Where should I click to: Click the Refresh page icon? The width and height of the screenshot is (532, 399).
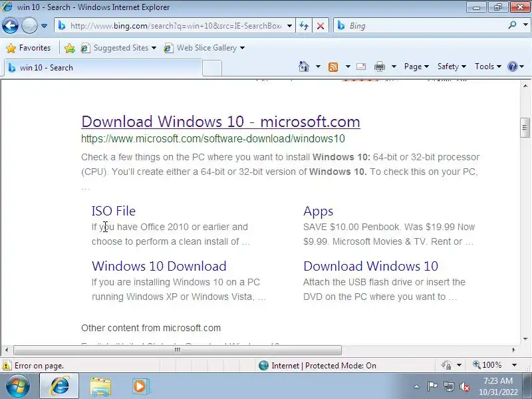click(x=304, y=26)
